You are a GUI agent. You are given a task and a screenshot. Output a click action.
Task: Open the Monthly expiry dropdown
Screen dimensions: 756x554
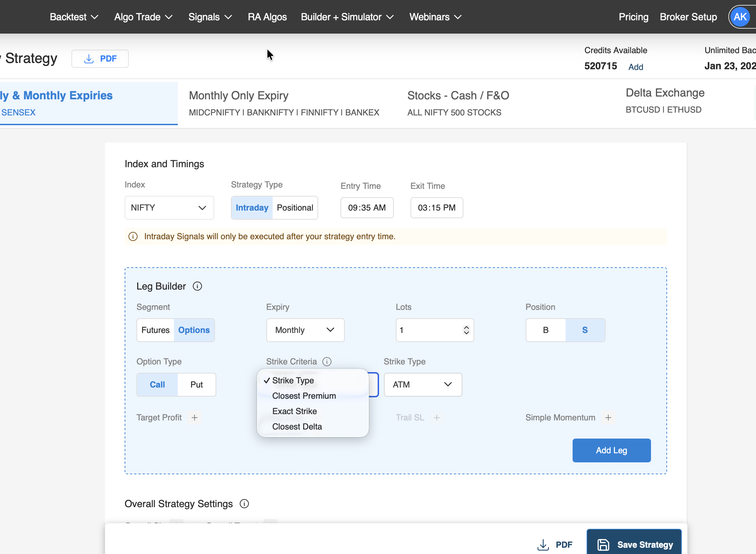305,330
